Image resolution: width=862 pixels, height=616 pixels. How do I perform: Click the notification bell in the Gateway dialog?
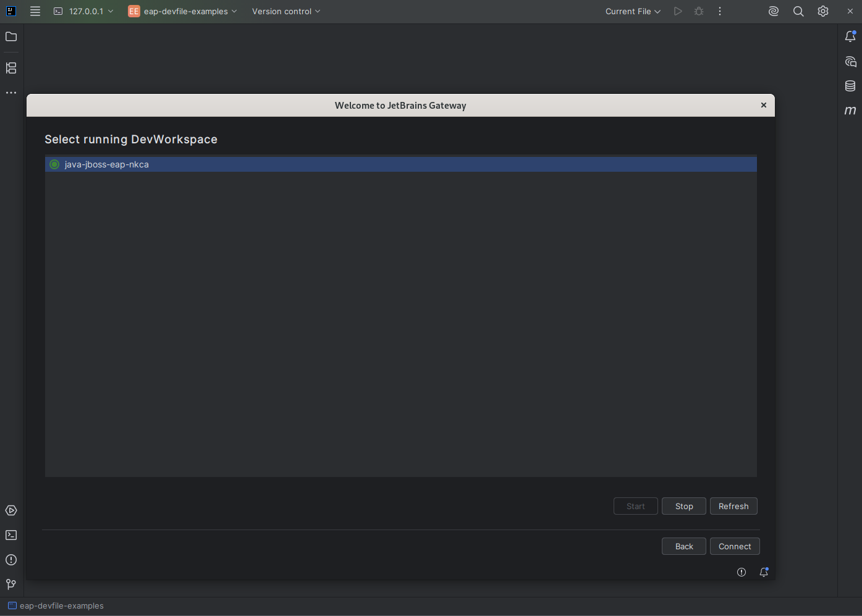[x=764, y=572]
